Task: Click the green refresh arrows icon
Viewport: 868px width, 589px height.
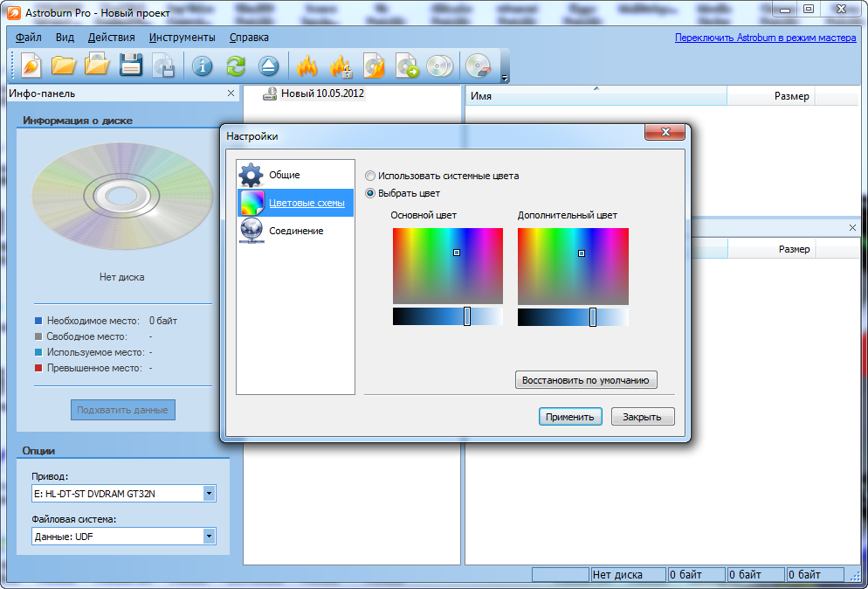Action: click(x=236, y=66)
